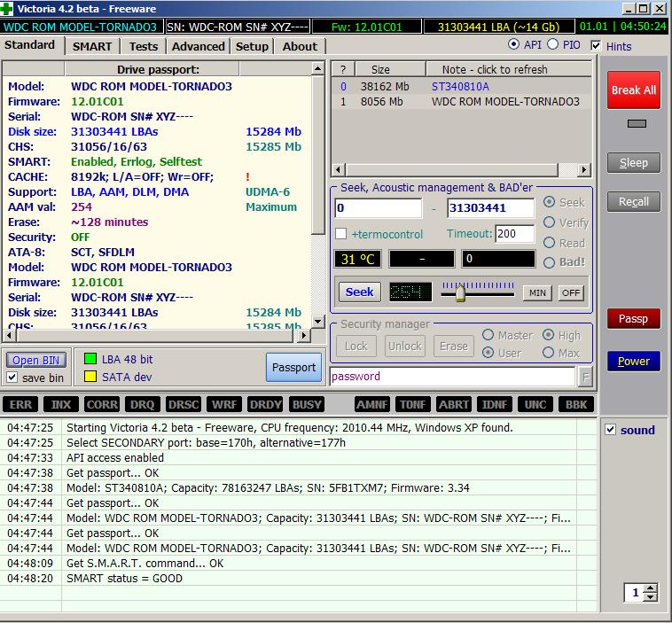Open the Advanced tab
672x623 pixels.
pos(199,46)
